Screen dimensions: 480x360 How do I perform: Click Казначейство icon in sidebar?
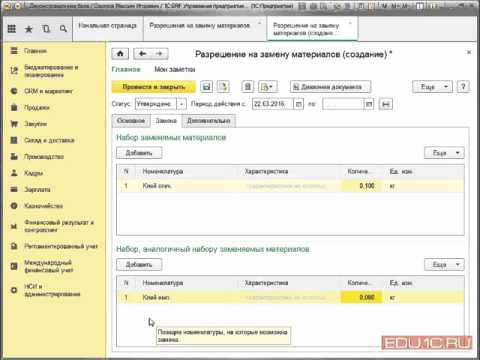point(14,206)
